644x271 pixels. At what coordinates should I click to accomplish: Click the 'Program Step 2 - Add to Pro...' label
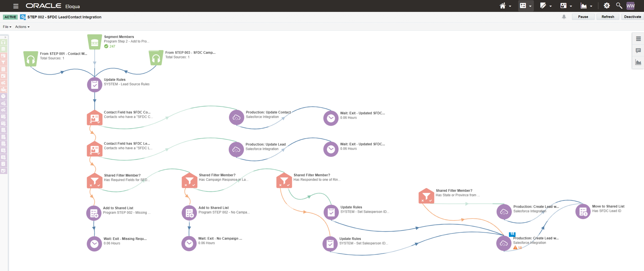(x=126, y=42)
